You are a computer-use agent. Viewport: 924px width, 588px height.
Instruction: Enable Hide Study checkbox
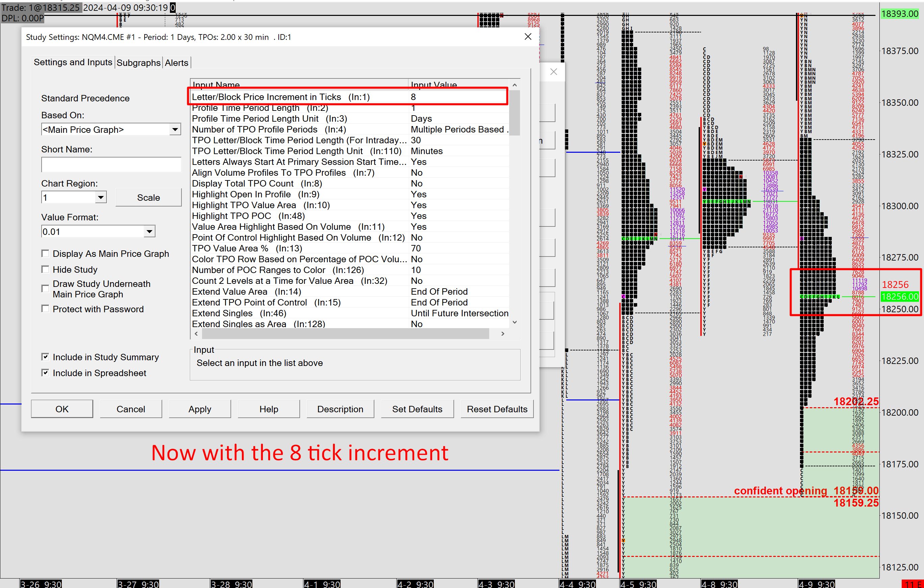45,269
